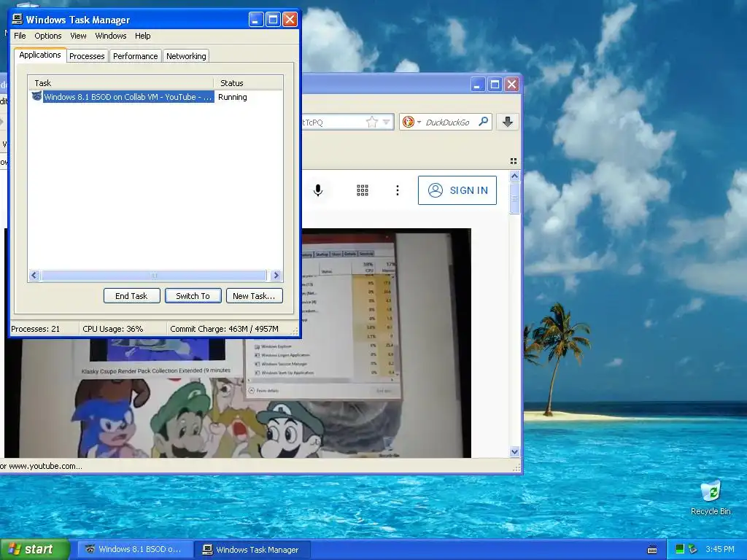Click the task list right scroll arrow
747x560 pixels.
click(276, 275)
